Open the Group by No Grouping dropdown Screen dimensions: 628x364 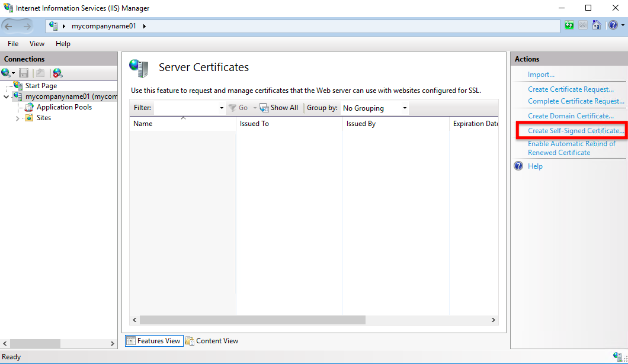click(x=405, y=108)
